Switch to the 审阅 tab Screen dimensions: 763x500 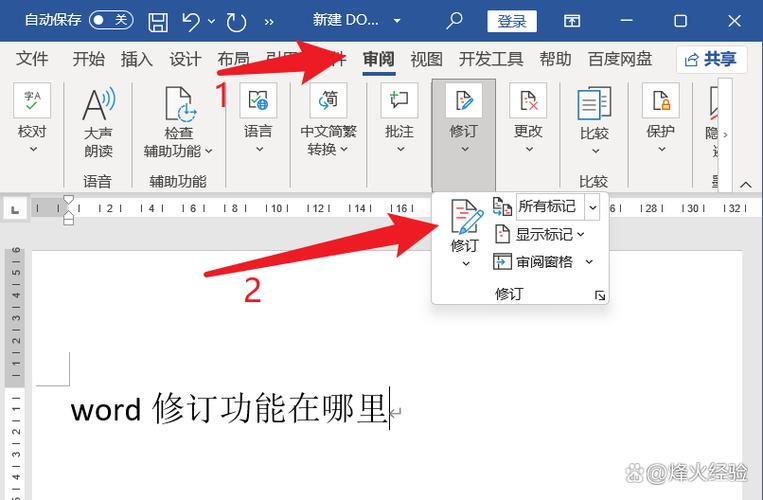pos(379,59)
